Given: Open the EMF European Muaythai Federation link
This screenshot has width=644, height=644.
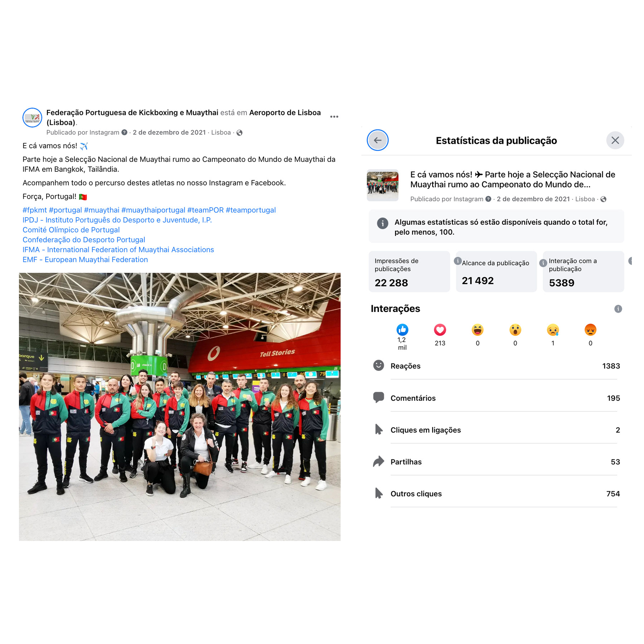Looking at the screenshot, I should 85,260.
